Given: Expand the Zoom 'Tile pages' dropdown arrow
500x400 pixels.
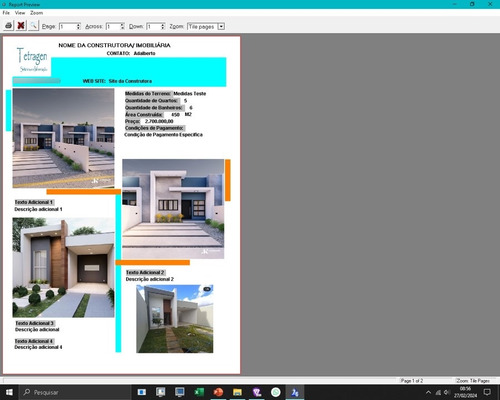Looking at the screenshot, I should (x=221, y=26).
